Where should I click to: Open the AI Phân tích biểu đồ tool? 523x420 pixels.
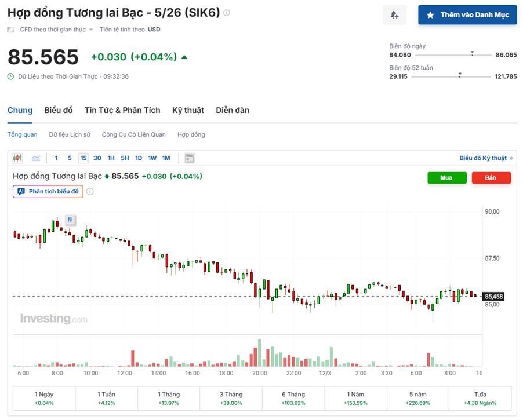click(48, 191)
